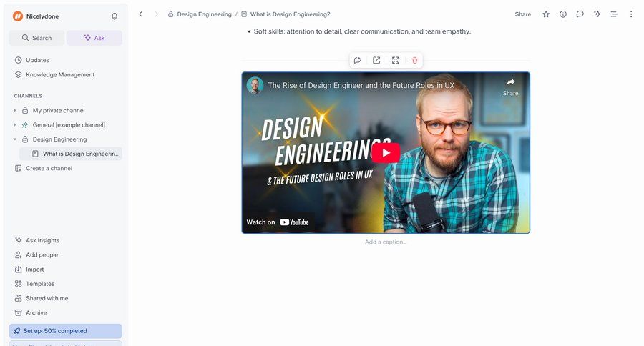Star this page as favorite

tap(546, 14)
